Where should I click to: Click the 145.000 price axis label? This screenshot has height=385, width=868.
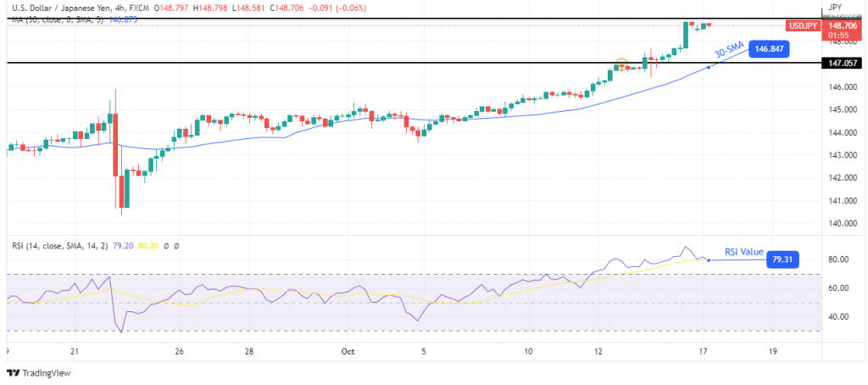[x=842, y=109]
